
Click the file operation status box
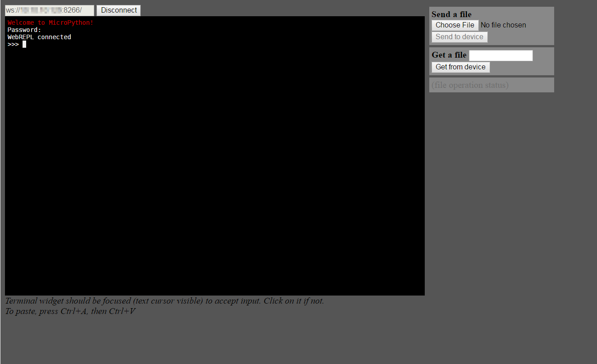click(491, 85)
